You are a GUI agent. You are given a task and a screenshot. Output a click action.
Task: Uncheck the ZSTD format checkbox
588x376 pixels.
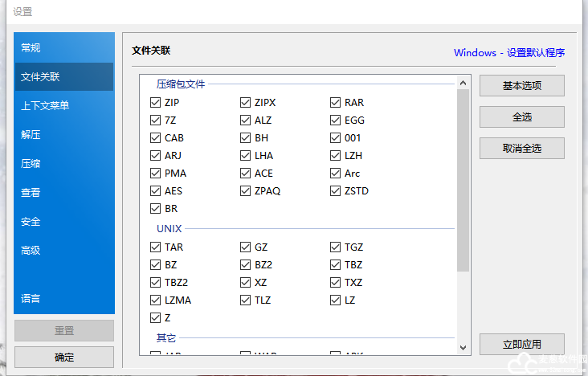tap(336, 191)
